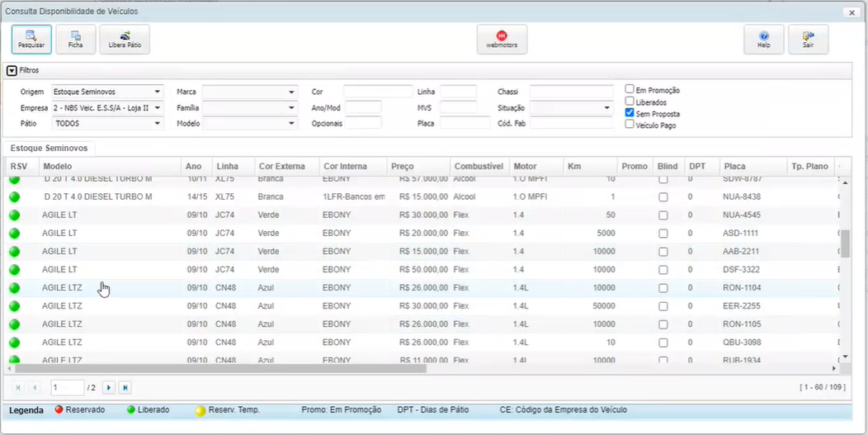868x435 pixels.
Task: Click the Sair exit button
Action: point(809,40)
